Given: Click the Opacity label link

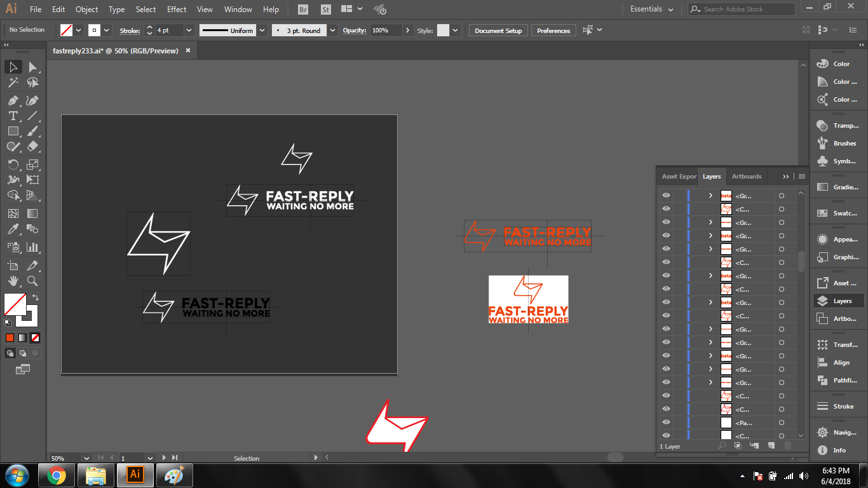Looking at the screenshot, I should [355, 30].
